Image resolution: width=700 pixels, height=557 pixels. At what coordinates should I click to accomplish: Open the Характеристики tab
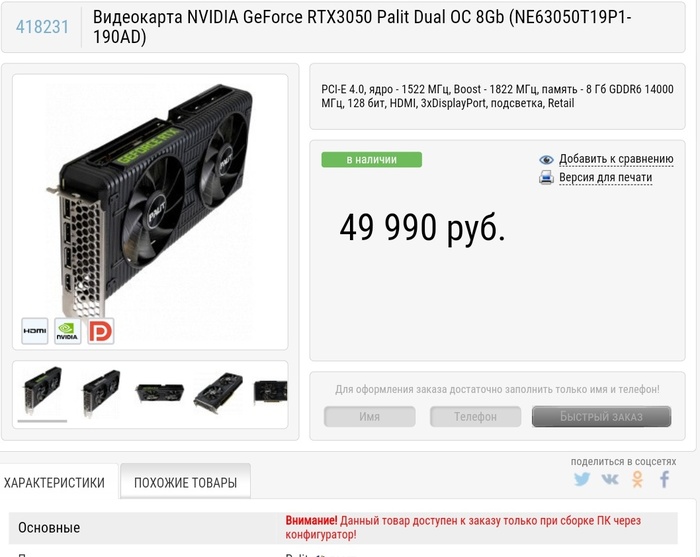point(54,483)
